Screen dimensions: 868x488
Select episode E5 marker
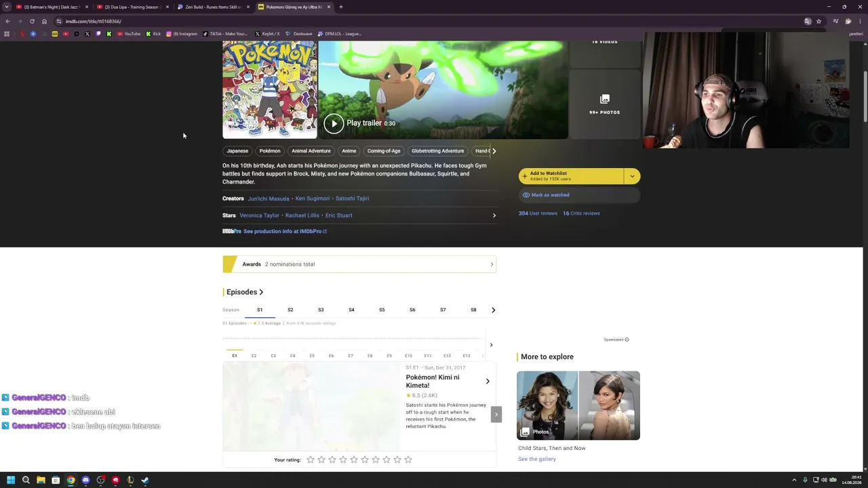pos(312,355)
